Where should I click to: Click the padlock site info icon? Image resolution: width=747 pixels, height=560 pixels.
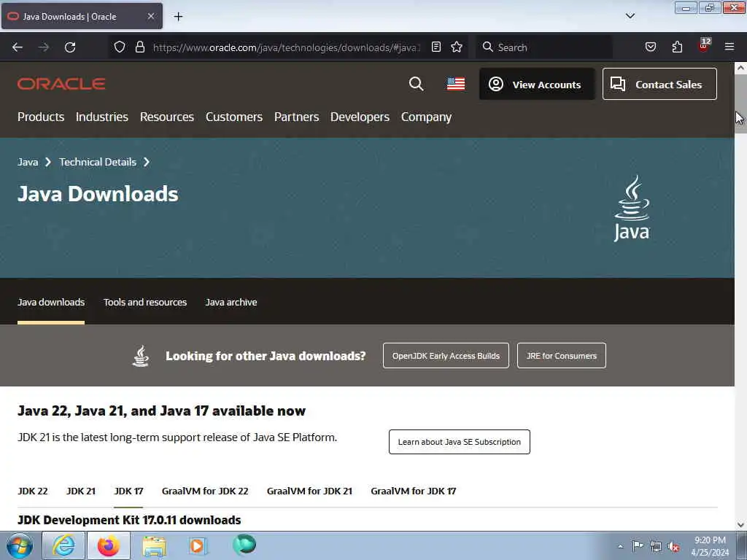point(139,47)
